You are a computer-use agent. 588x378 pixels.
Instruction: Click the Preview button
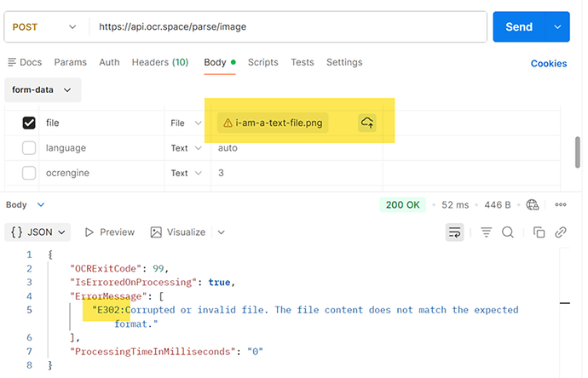109,232
